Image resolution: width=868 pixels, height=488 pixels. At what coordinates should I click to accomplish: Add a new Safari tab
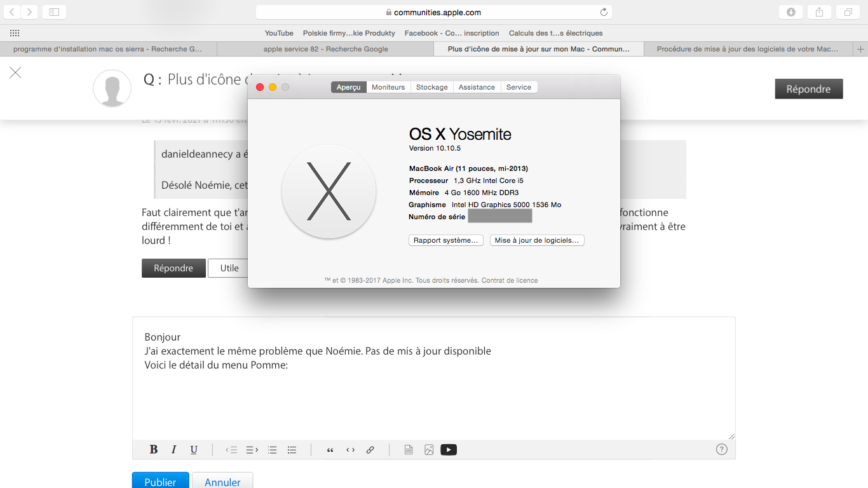pyautogui.click(x=861, y=49)
